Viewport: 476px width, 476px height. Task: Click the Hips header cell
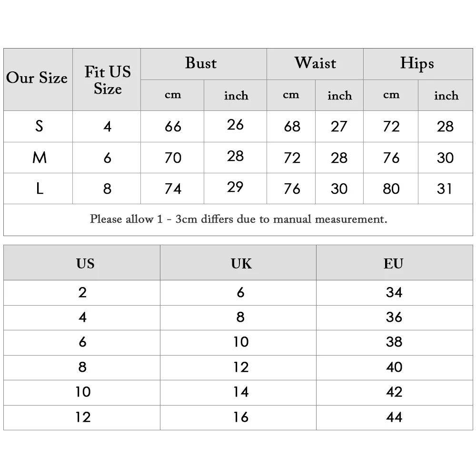coord(418,64)
